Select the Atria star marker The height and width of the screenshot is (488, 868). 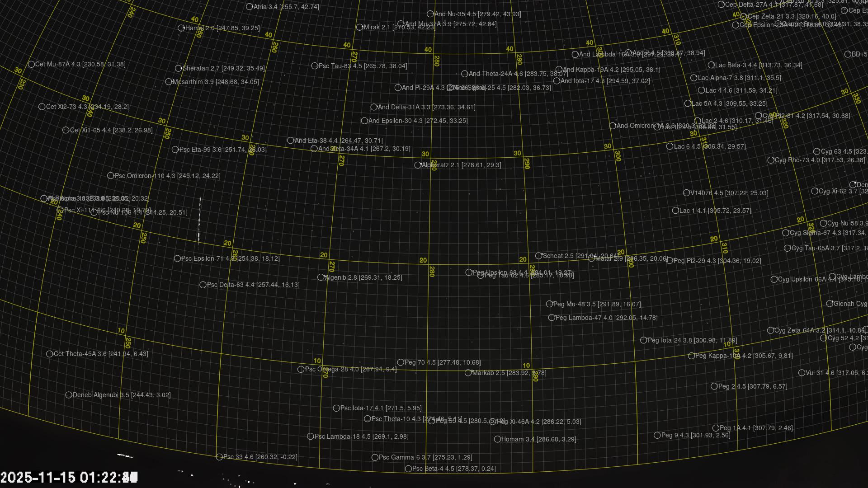[249, 7]
